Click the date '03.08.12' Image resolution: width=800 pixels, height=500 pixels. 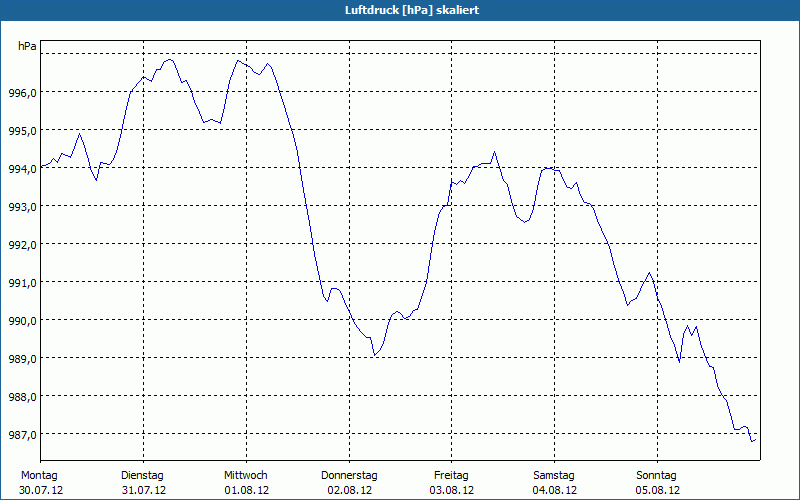point(452,490)
